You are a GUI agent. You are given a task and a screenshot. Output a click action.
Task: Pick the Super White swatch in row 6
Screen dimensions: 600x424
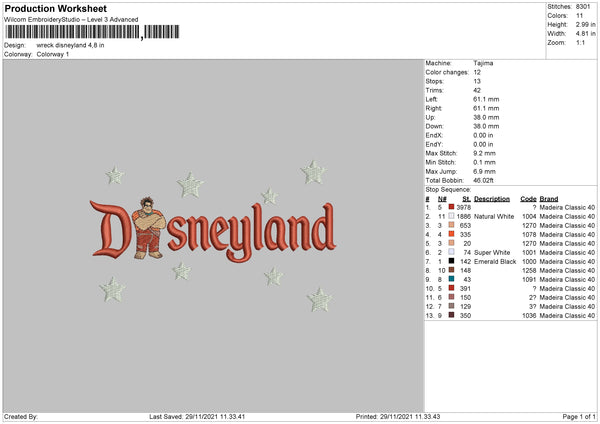tap(452, 252)
